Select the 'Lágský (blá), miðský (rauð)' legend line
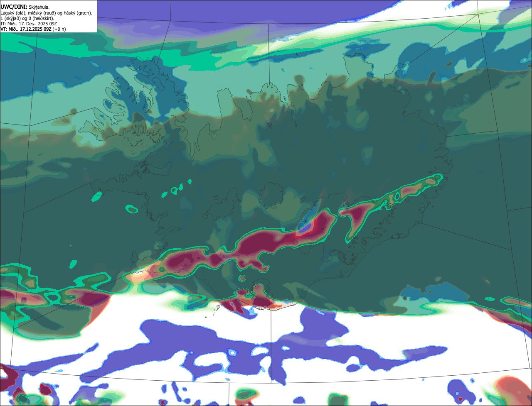532x406 pixels. click(x=47, y=13)
